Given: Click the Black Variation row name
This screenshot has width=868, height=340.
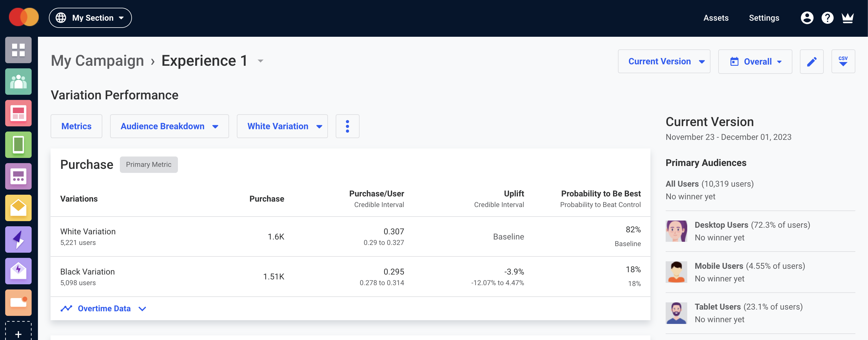Looking at the screenshot, I should coord(88,272).
